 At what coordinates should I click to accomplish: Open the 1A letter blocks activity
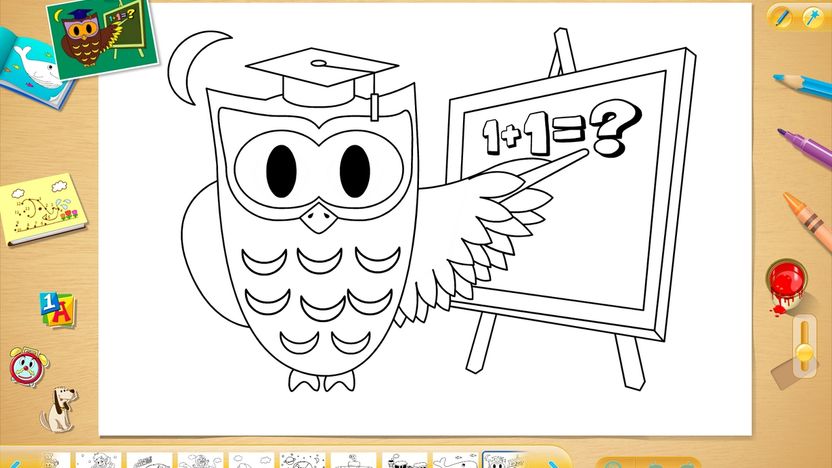click(57, 309)
